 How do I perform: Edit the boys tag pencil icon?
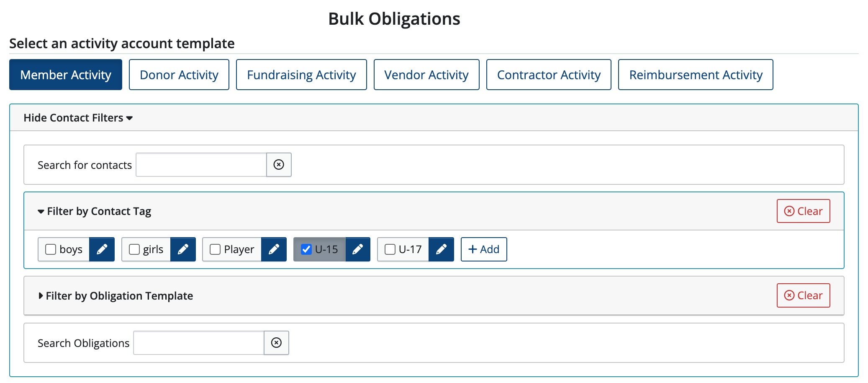click(x=102, y=249)
